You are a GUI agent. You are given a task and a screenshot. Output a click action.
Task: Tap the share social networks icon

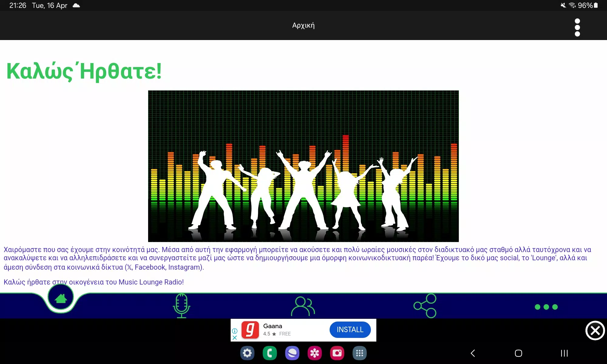pyautogui.click(x=425, y=306)
